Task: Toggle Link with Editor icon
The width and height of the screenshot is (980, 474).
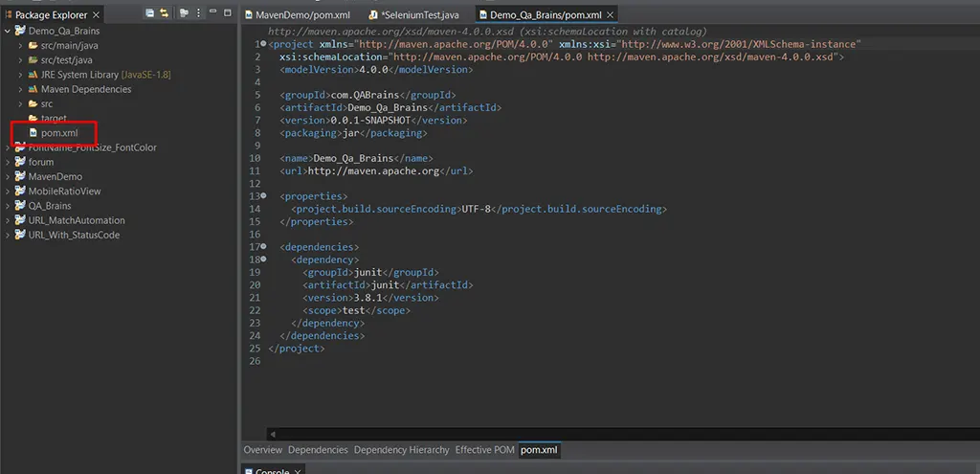Action: (x=164, y=13)
